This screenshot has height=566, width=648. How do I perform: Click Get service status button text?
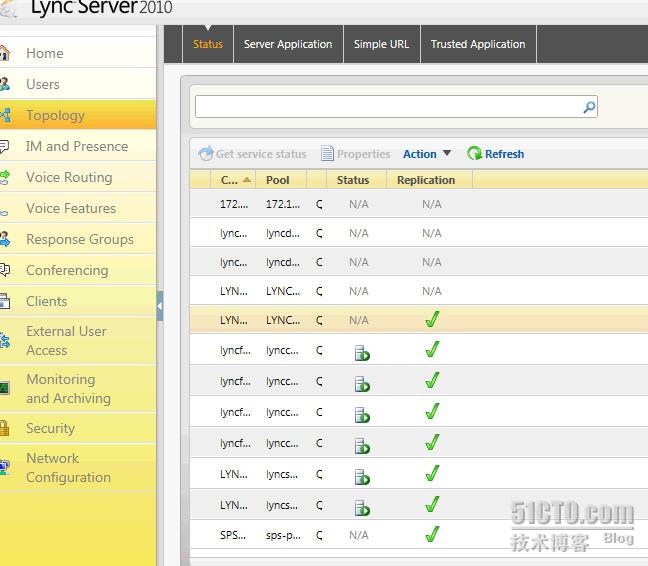[x=261, y=154]
